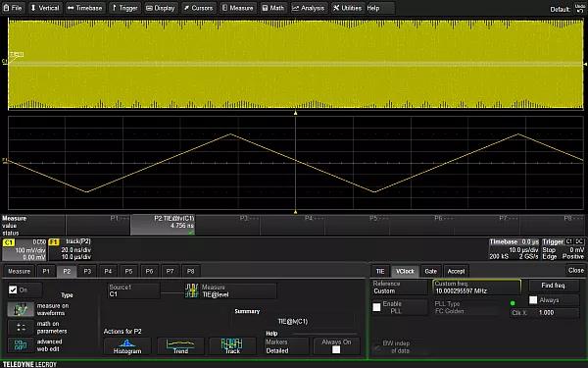
Task: Choose advanced web edit type icon
Action: click(x=21, y=345)
